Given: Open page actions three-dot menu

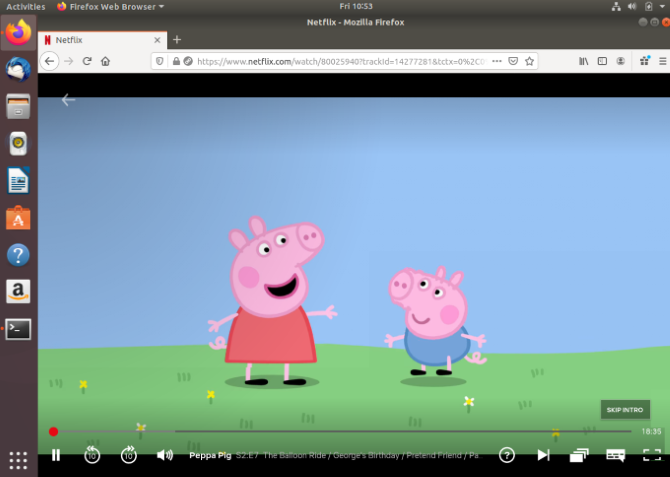Looking at the screenshot, I should [x=497, y=61].
